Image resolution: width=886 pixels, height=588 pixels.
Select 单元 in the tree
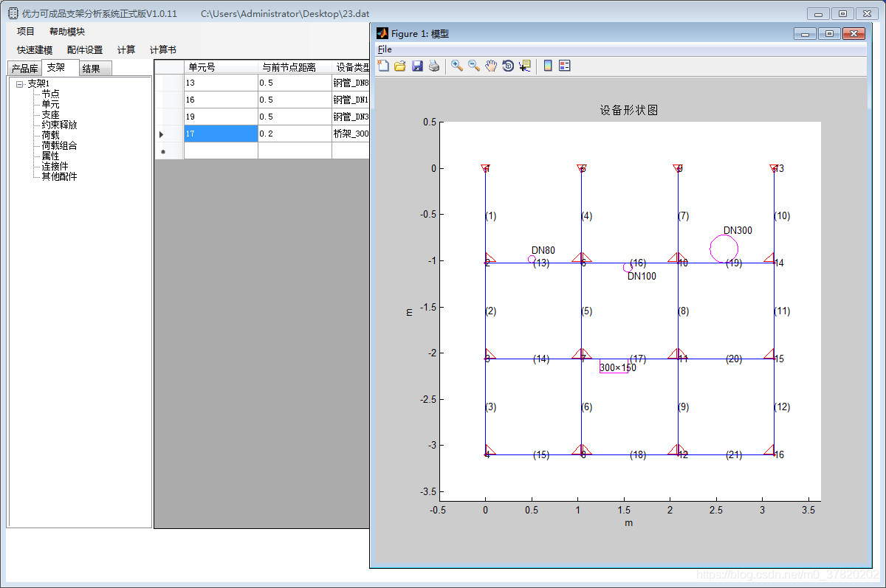(x=51, y=105)
